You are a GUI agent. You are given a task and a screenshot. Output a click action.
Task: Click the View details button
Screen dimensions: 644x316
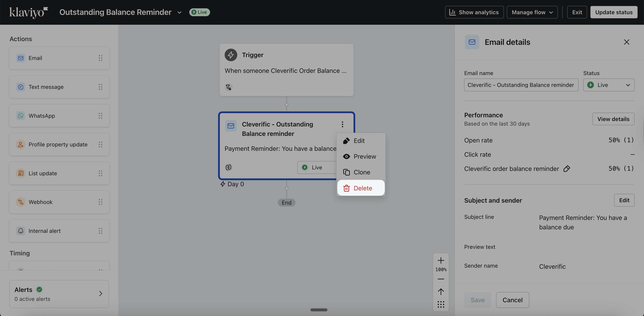click(613, 119)
